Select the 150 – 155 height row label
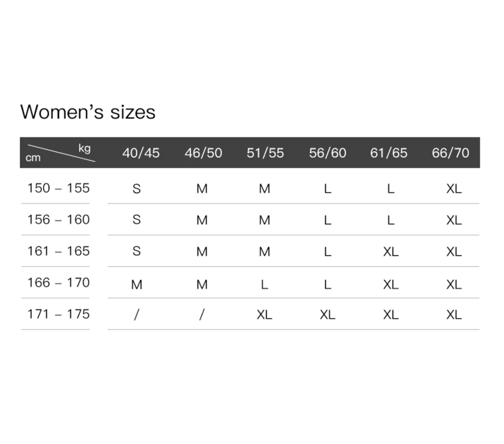504x444 pixels. pos(58,188)
